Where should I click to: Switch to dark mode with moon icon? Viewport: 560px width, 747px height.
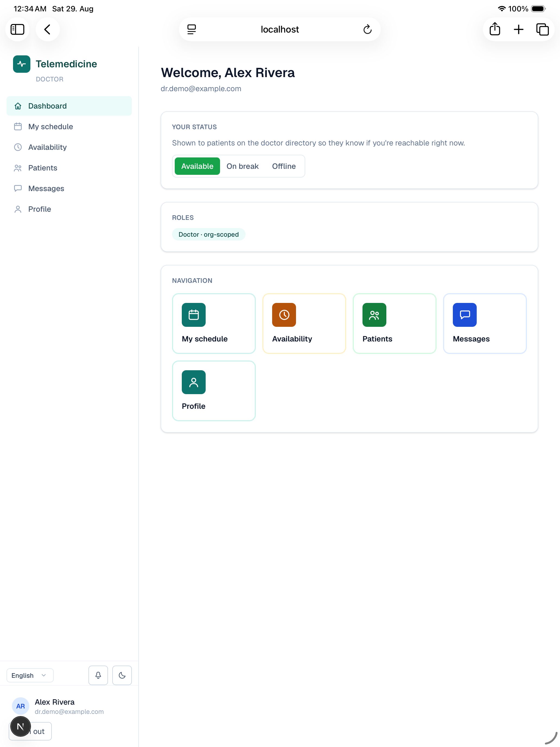tap(122, 675)
